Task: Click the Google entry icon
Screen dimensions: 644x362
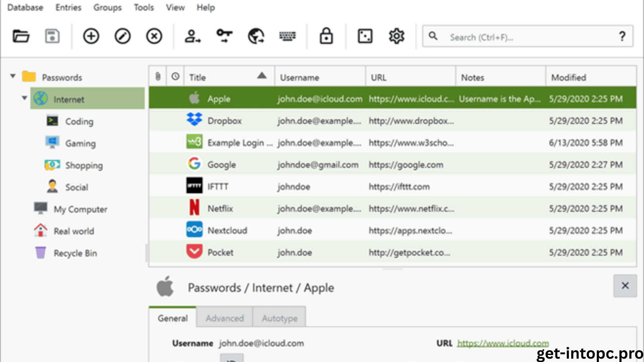Action: [194, 164]
